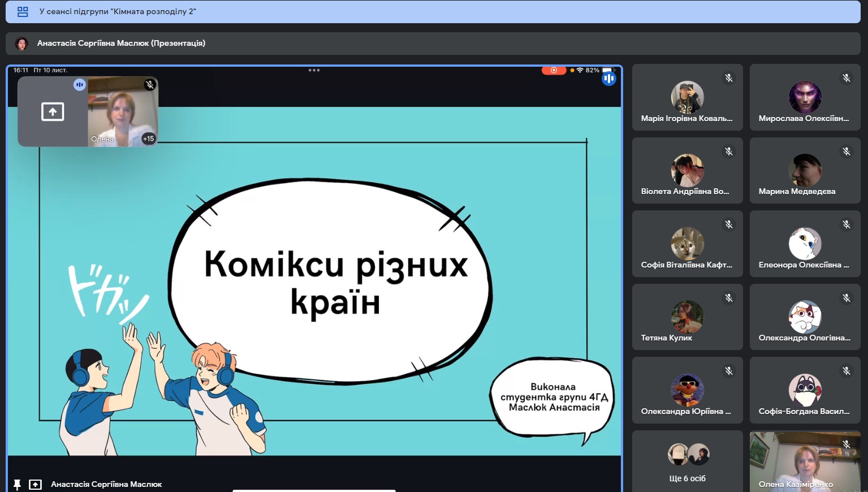Click the name Олександра Юріївна ...
This screenshot has width=868, height=492.
click(x=686, y=411)
